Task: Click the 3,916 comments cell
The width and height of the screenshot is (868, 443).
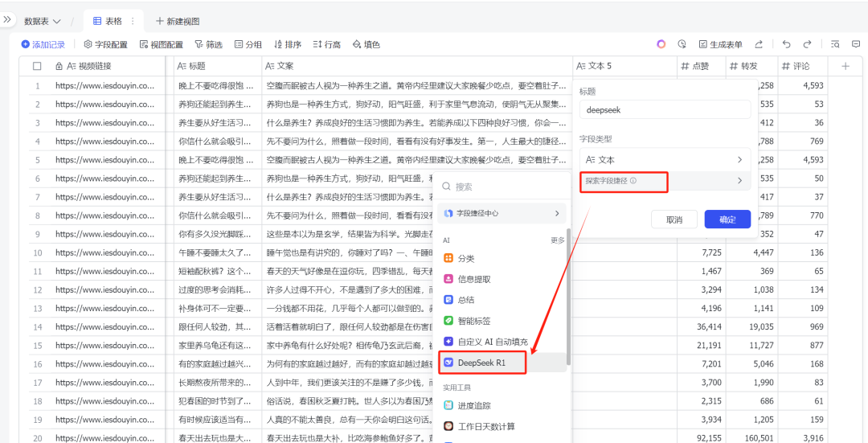Action: pyautogui.click(x=803, y=438)
